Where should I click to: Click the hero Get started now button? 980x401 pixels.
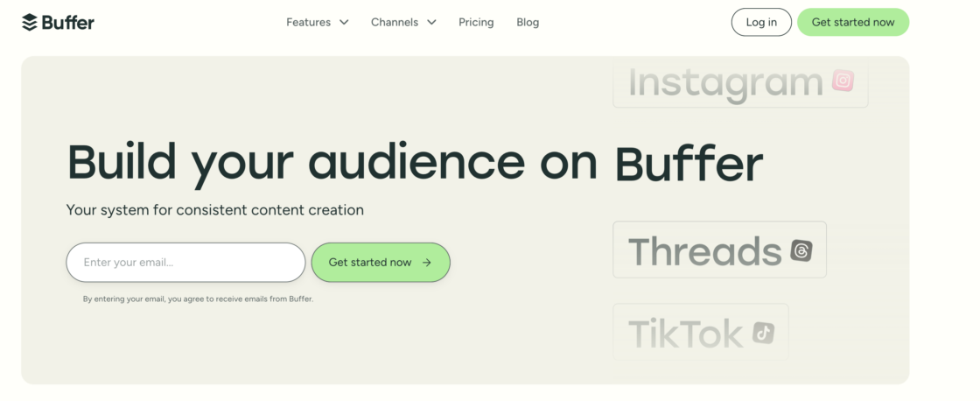point(381,262)
